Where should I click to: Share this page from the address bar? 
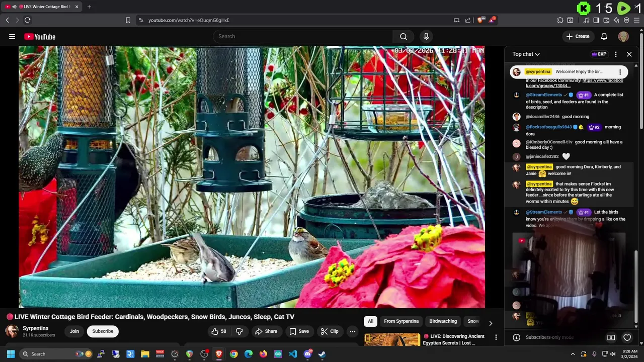468,20
